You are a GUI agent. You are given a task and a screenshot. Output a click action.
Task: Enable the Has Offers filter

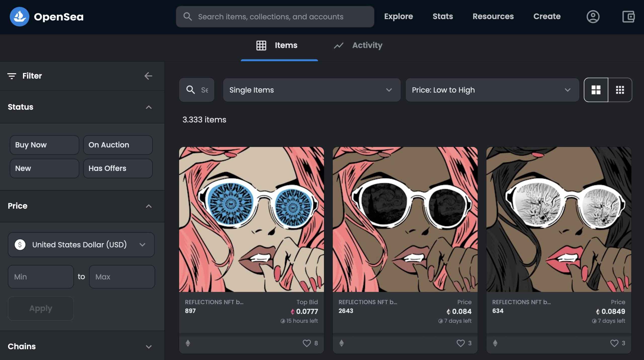point(118,168)
